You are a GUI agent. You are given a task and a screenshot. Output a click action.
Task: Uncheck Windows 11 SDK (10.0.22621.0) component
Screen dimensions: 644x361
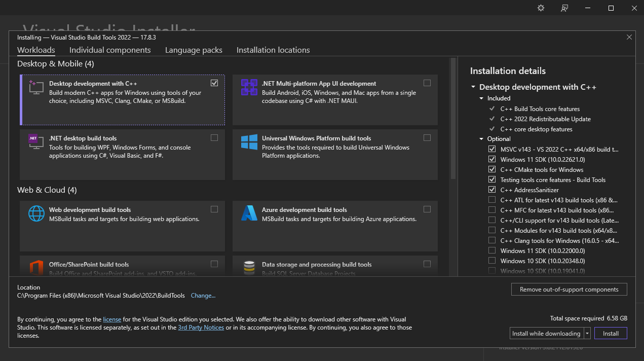click(x=492, y=160)
